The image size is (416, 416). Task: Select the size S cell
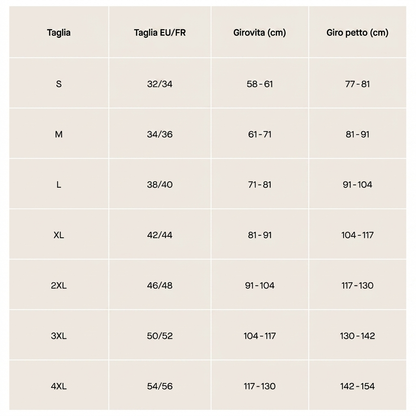click(59, 84)
